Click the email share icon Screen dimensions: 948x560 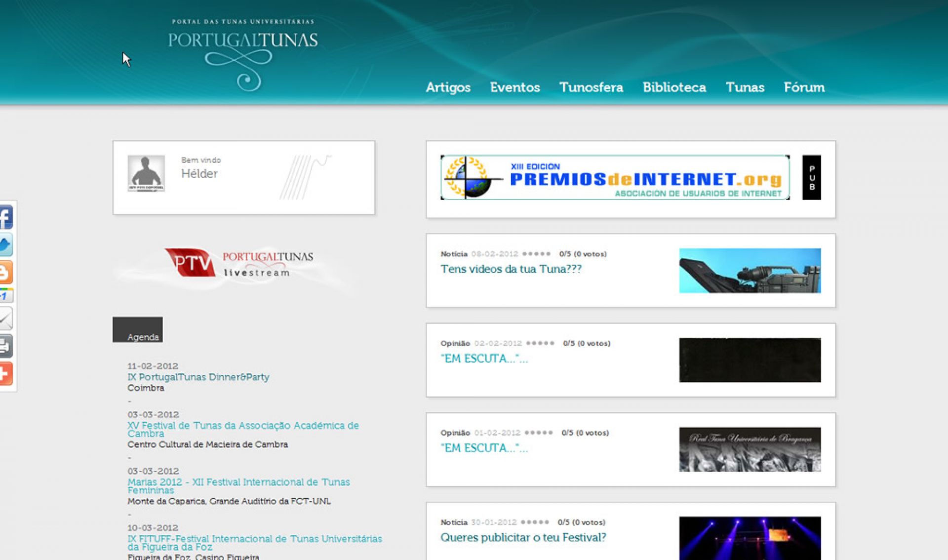pos(5,319)
